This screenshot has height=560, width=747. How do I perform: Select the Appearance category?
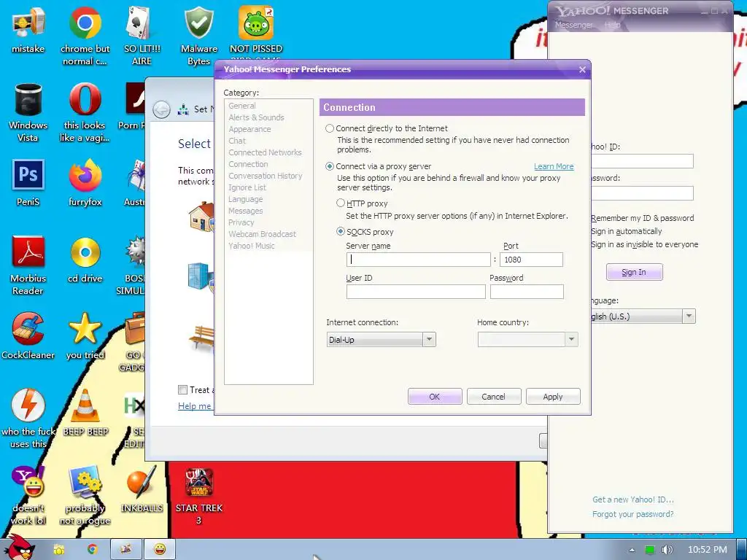click(249, 129)
